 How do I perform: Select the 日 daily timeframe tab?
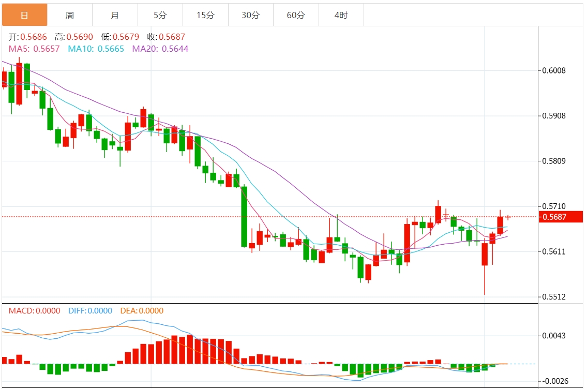(25, 15)
